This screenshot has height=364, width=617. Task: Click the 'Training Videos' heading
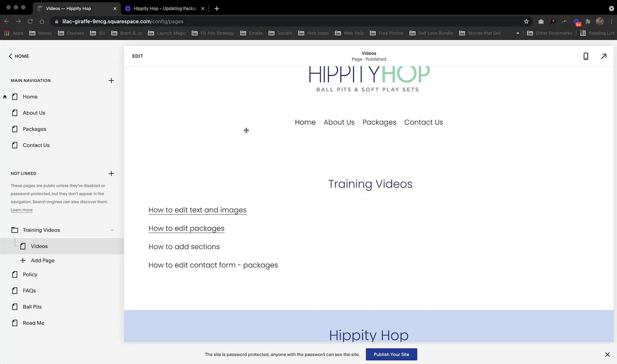pos(370,184)
